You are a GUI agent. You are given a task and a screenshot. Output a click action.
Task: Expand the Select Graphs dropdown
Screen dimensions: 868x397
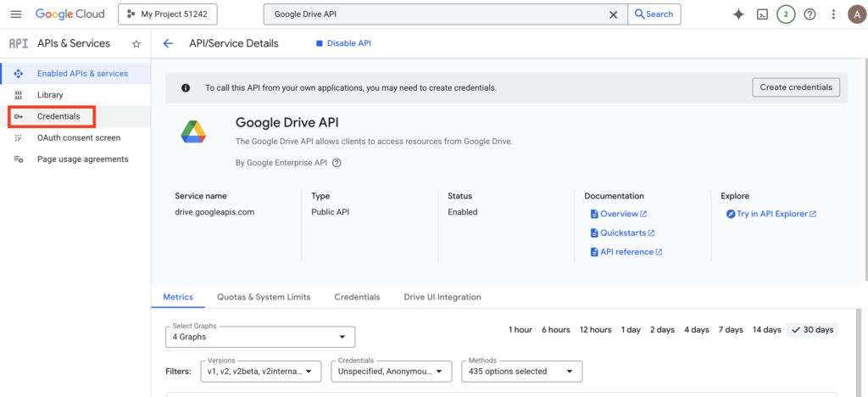[x=260, y=337]
